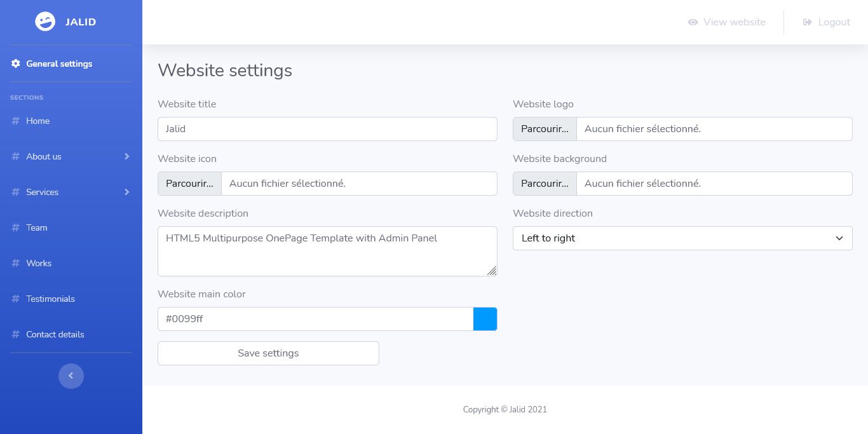The height and width of the screenshot is (434, 868).
Task: Open the blue main color swatch
Action: (485, 319)
